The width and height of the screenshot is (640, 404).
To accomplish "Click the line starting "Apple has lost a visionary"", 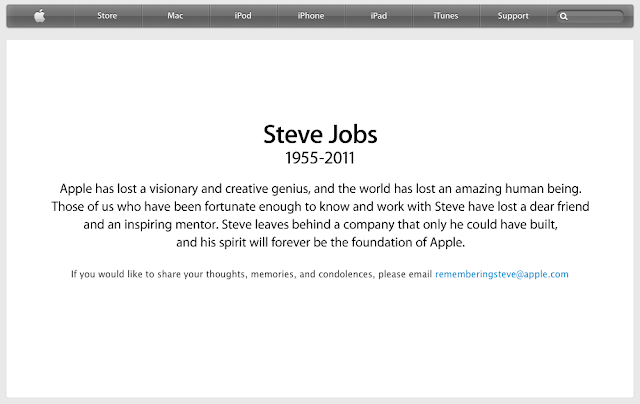I will (320, 189).
